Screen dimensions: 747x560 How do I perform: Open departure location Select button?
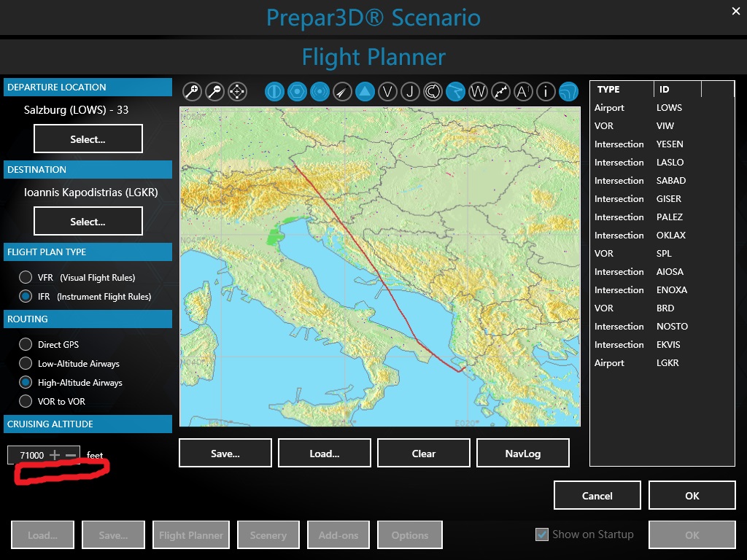point(88,139)
